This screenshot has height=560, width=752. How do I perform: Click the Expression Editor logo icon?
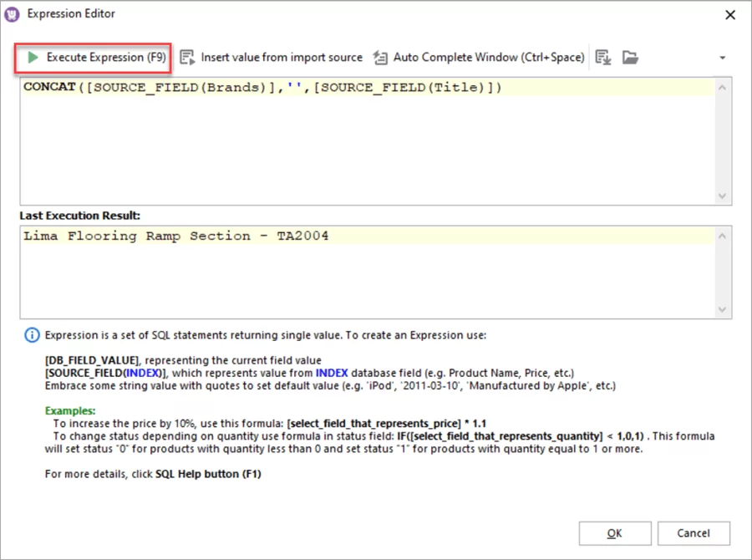click(12, 13)
